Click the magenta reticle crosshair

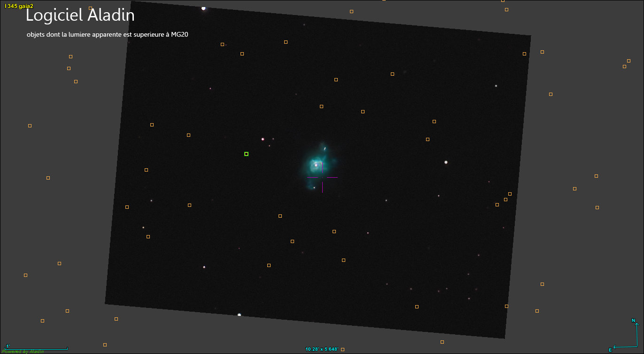pos(322,178)
